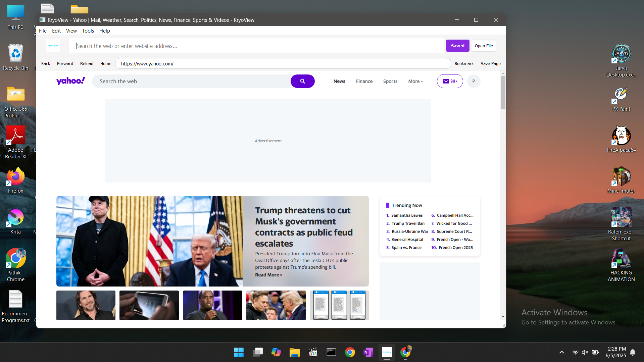Go to Yahoo News tab
Screen dimensions: 644x362
(x=339, y=81)
